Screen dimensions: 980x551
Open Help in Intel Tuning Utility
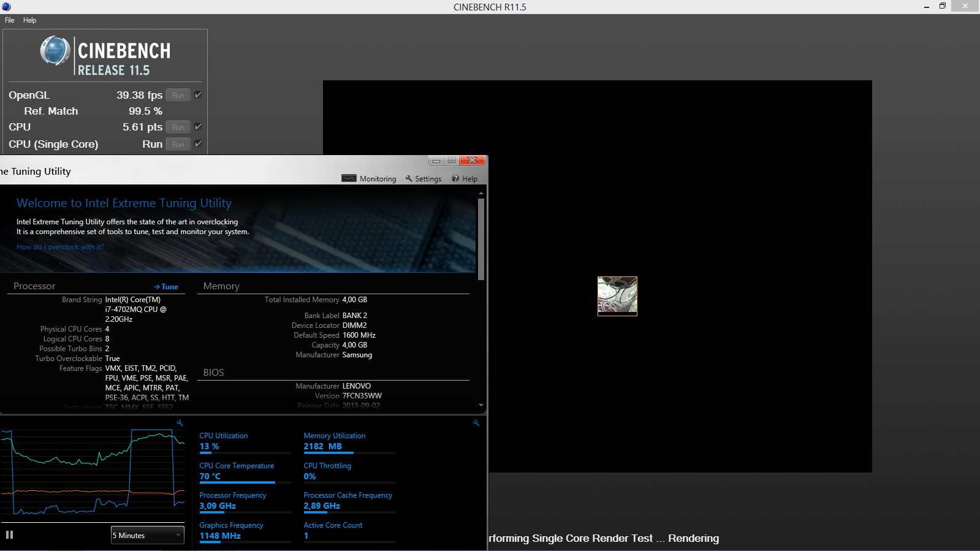click(x=465, y=178)
